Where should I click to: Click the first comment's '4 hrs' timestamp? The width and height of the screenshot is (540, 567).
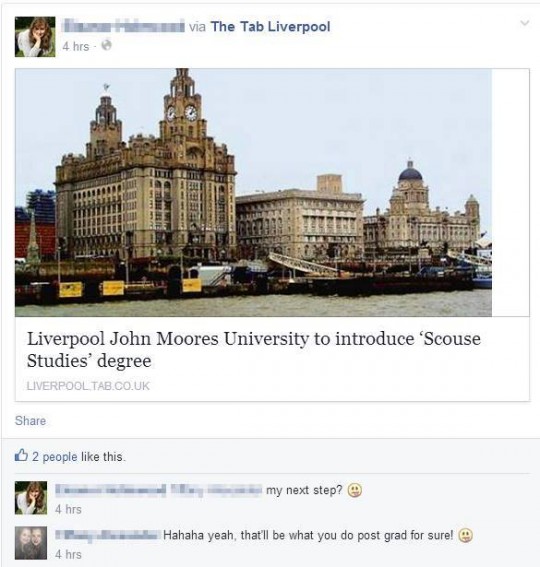pyautogui.click(x=68, y=509)
